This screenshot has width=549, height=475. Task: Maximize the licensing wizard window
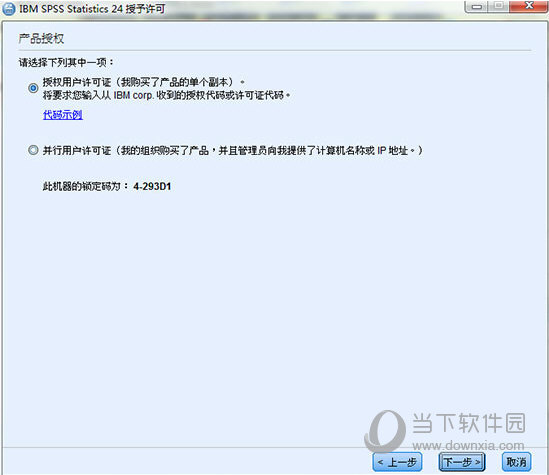499,6
